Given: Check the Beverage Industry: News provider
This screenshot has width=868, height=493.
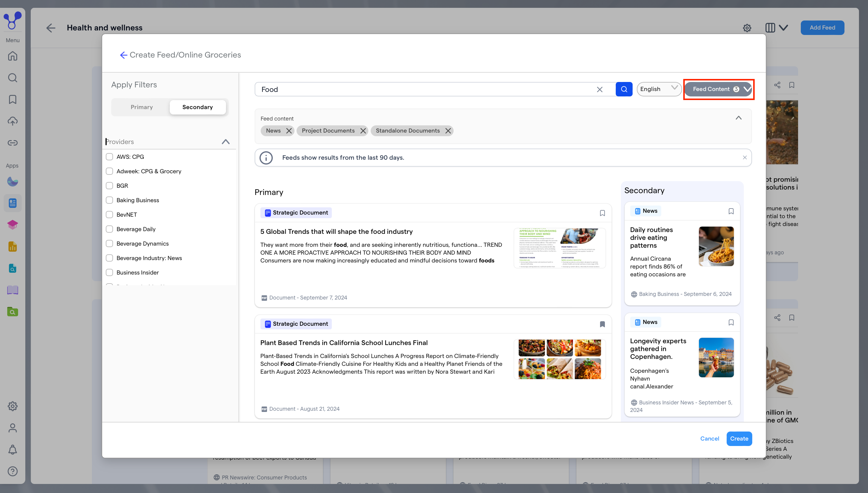Looking at the screenshot, I should pyautogui.click(x=109, y=258).
